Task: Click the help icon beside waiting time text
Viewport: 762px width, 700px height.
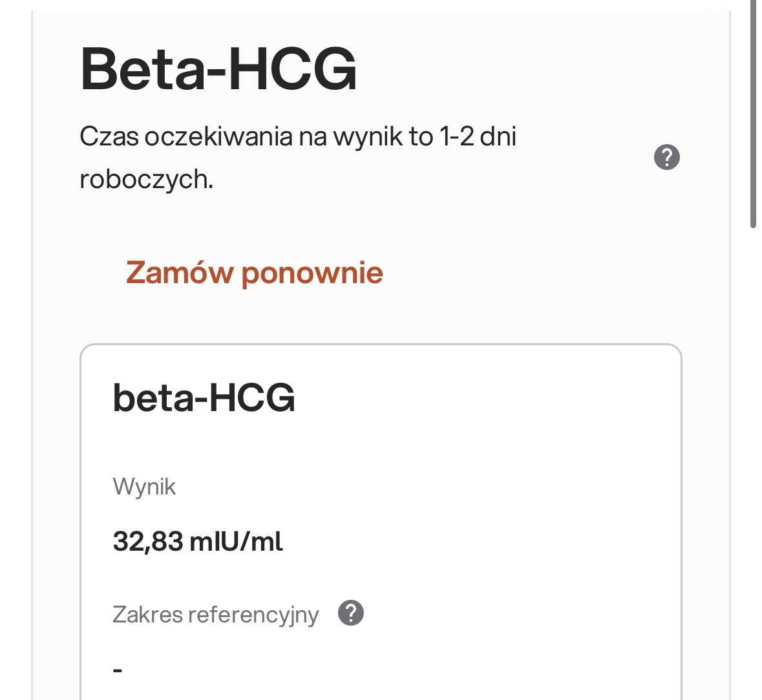Action: point(667,157)
